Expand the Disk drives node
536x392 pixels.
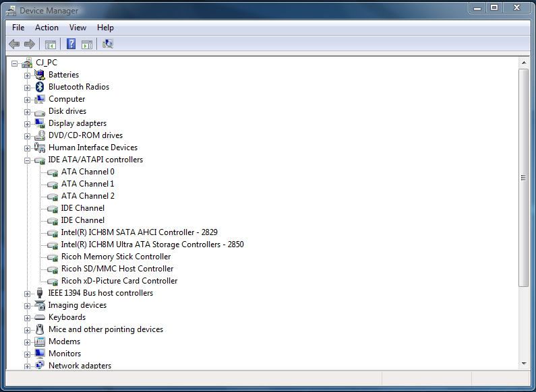pyautogui.click(x=27, y=112)
